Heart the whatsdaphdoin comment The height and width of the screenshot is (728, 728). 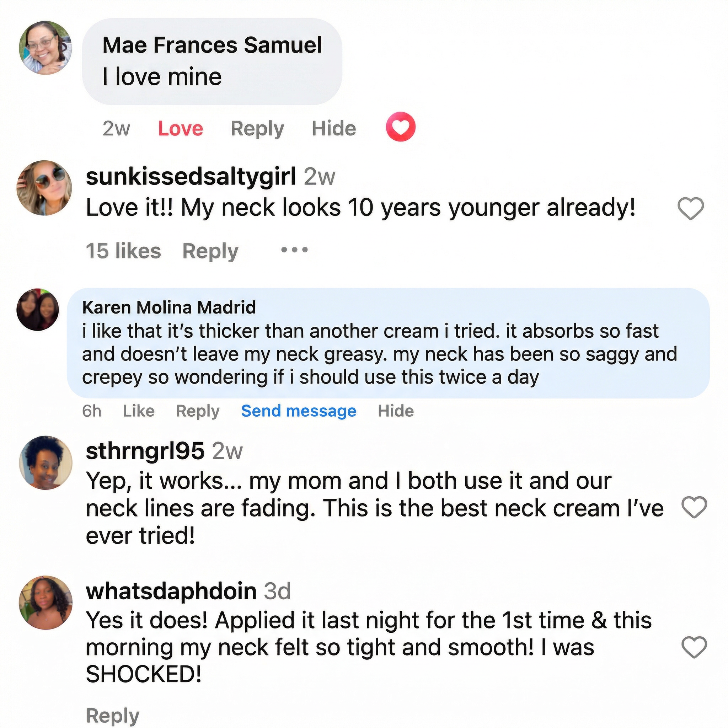pos(695,647)
